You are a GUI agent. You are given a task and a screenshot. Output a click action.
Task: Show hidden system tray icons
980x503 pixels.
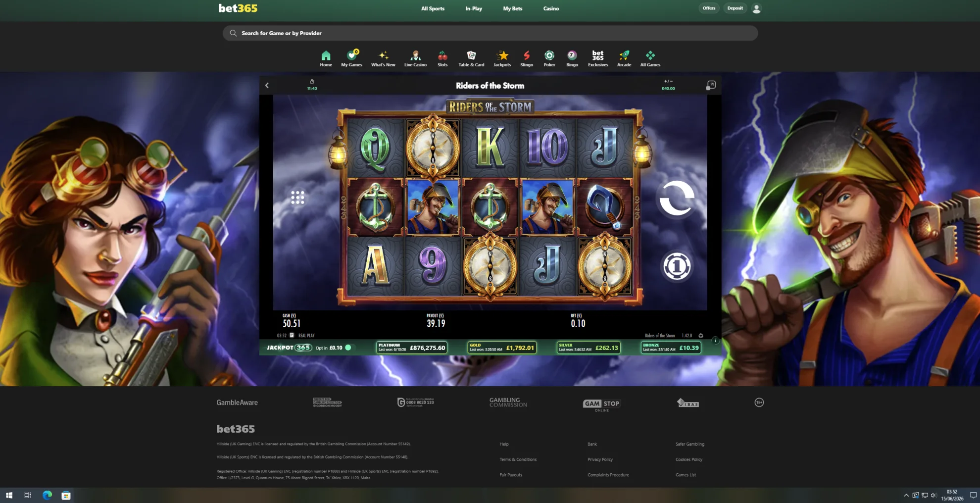click(x=906, y=495)
